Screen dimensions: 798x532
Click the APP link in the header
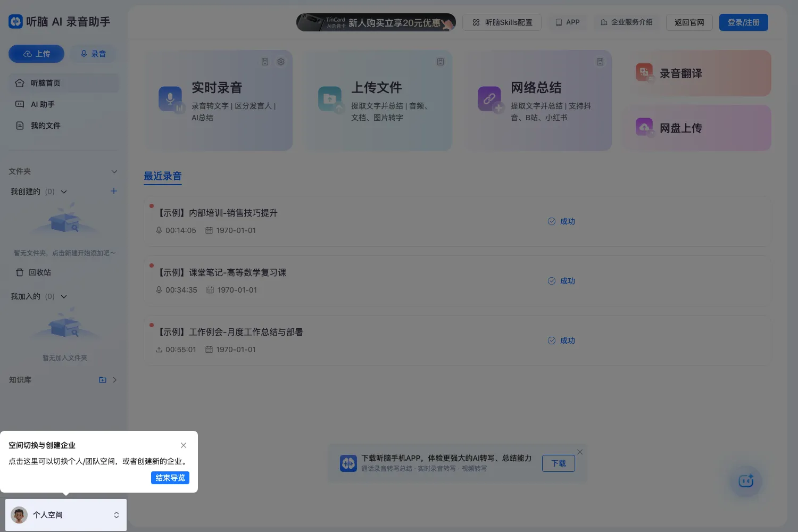pyautogui.click(x=568, y=22)
